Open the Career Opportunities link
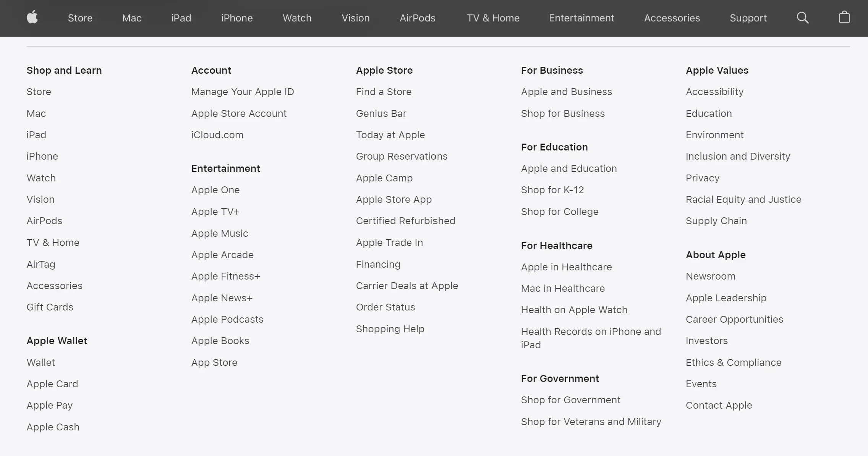This screenshot has width=868, height=456. coord(734,319)
